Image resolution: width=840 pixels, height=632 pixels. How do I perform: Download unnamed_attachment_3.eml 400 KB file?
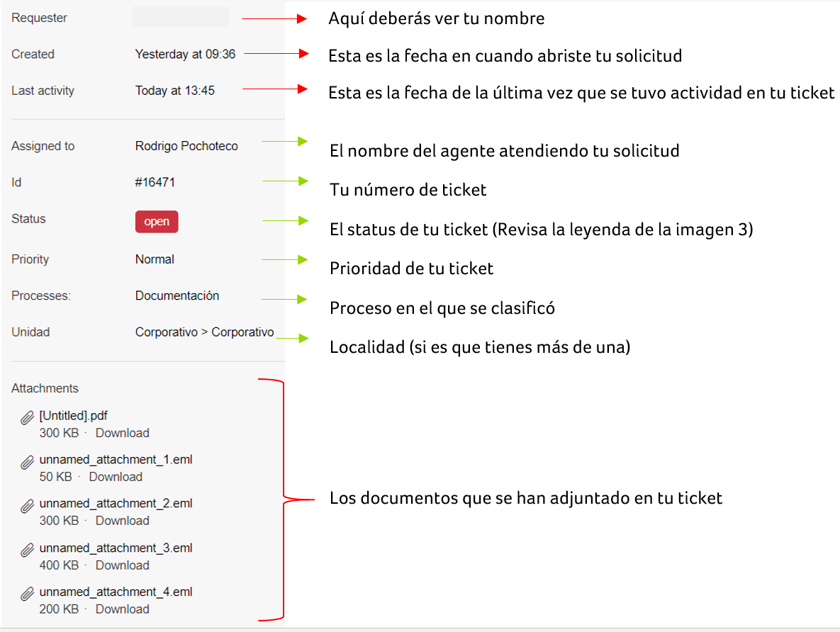point(122,565)
